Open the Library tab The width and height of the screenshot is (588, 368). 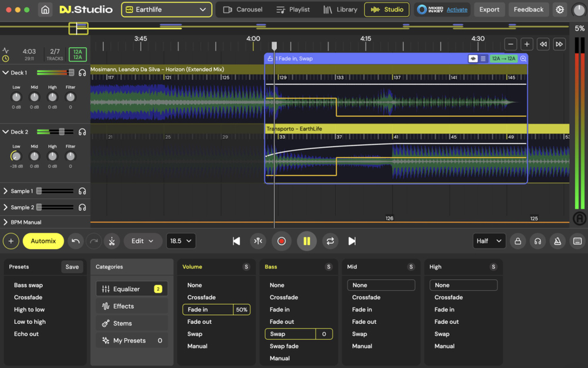coord(340,9)
